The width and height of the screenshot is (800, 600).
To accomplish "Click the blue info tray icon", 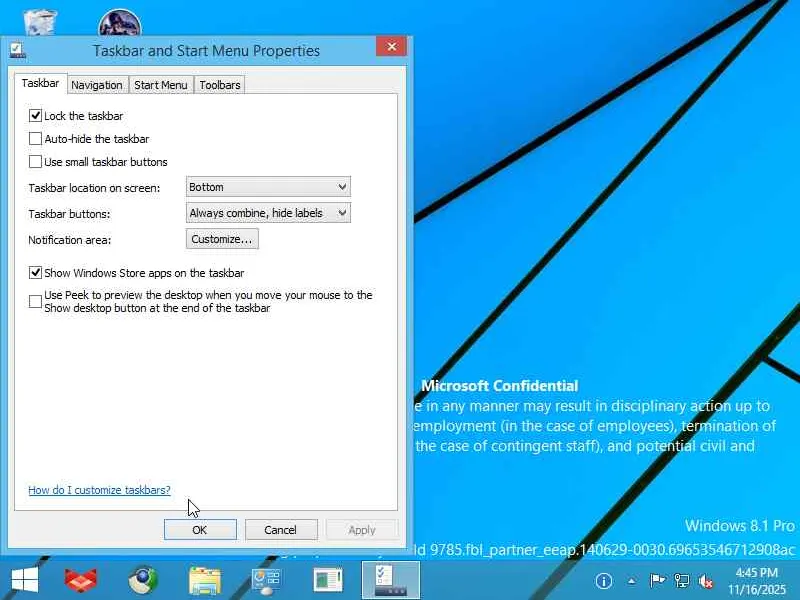I will [x=604, y=581].
